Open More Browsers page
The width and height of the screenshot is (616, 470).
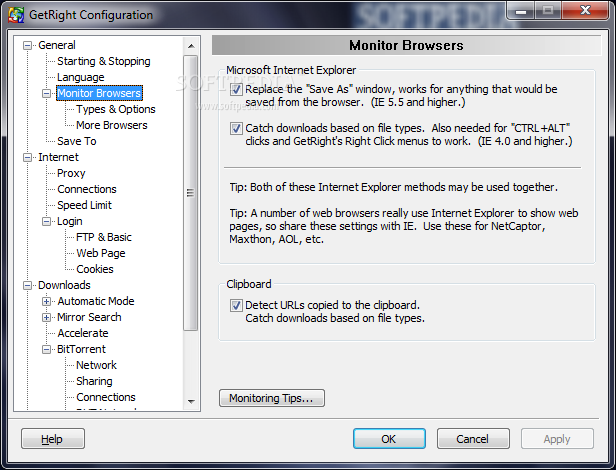point(112,125)
